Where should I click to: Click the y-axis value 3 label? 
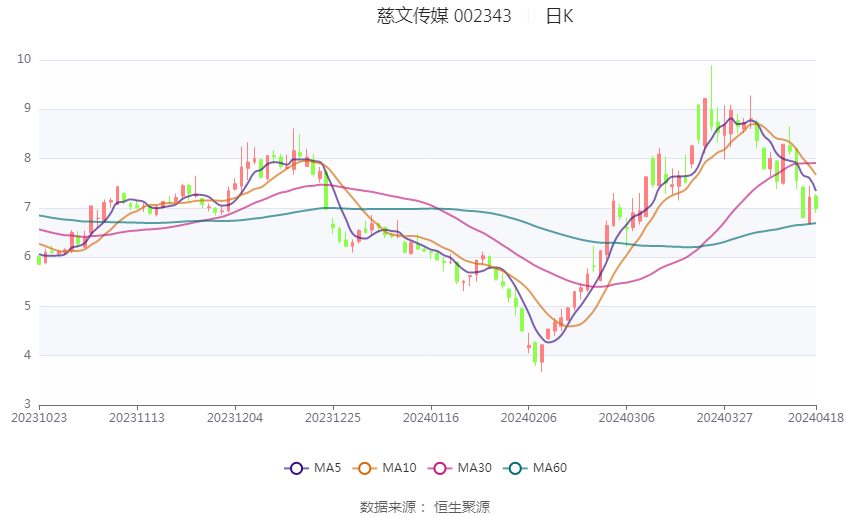[x=28, y=404]
